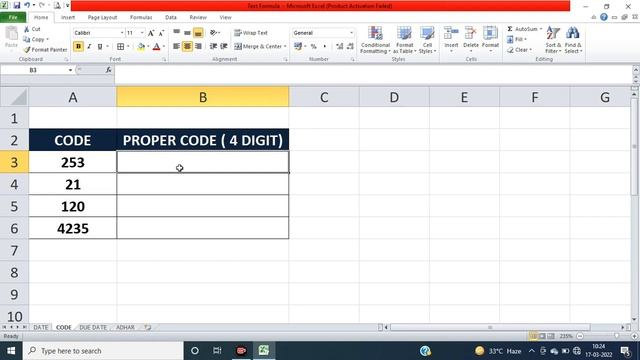Switch to Page Layout view in status bar
This screenshot has height=360, width=640.
pos(542,336)
